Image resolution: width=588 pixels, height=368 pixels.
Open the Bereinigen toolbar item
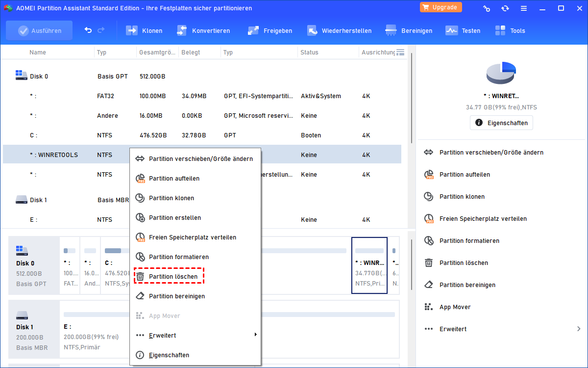[x=409, y=30]
